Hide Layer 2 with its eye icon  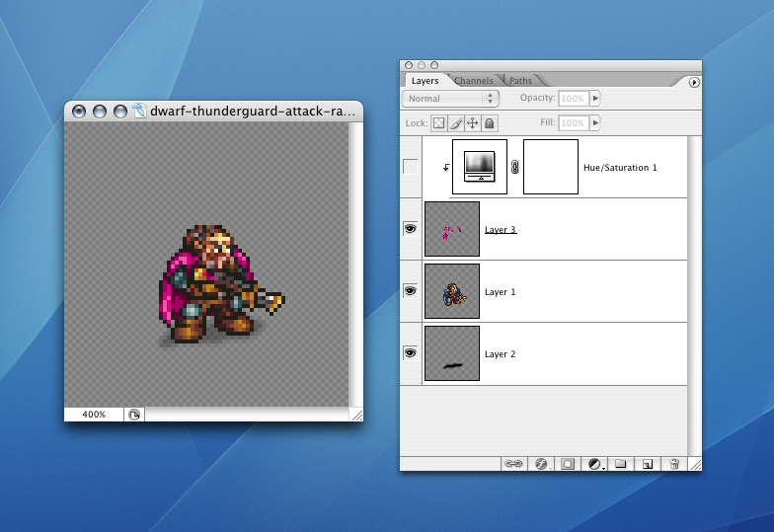click(411, 353)
